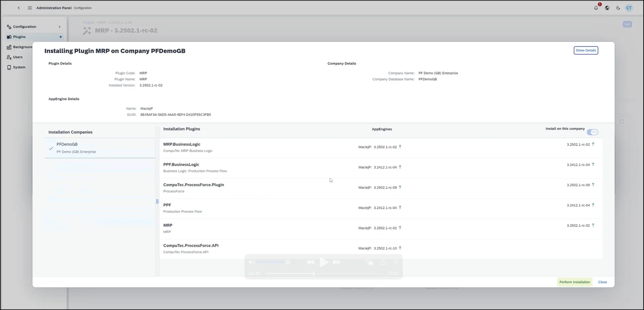Click the Plugins sidebar icon
This screenshot has height=310, width=644.
click(9, 37)
